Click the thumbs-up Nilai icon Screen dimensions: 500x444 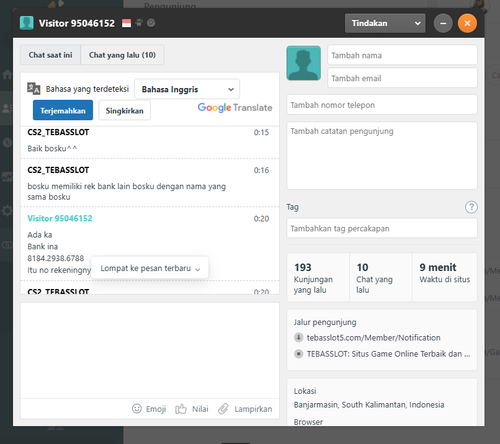181,409
